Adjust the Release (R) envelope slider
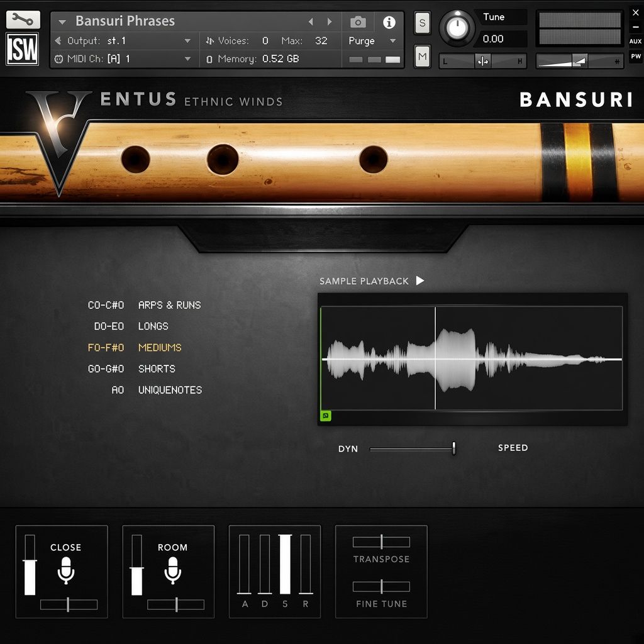The width and height of the screenshot is (644, 644). 306,564
